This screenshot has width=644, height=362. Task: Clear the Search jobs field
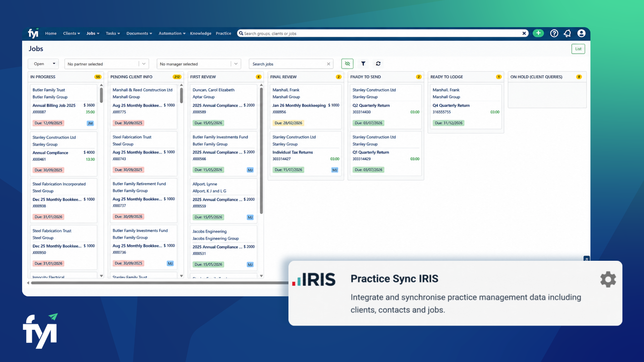[x=328, y=64]
